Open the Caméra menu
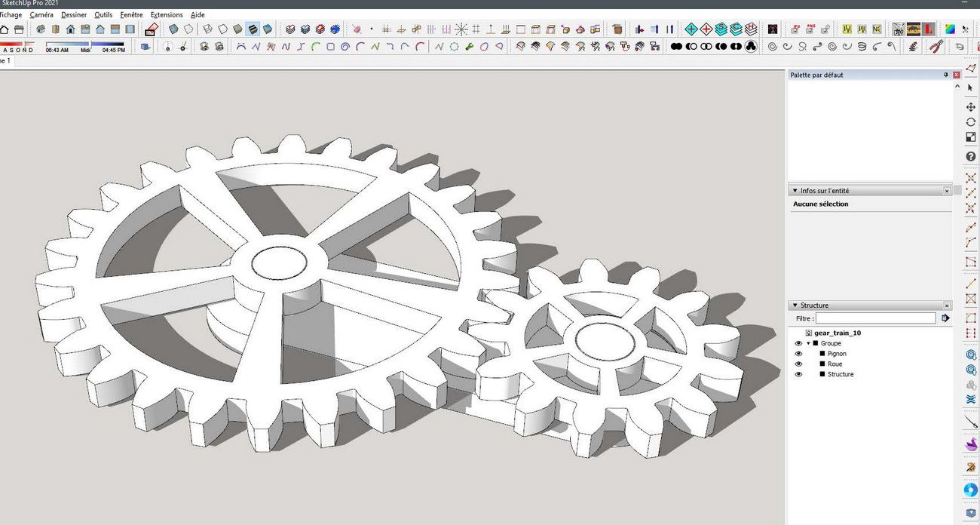 click(x=41, y=14)
